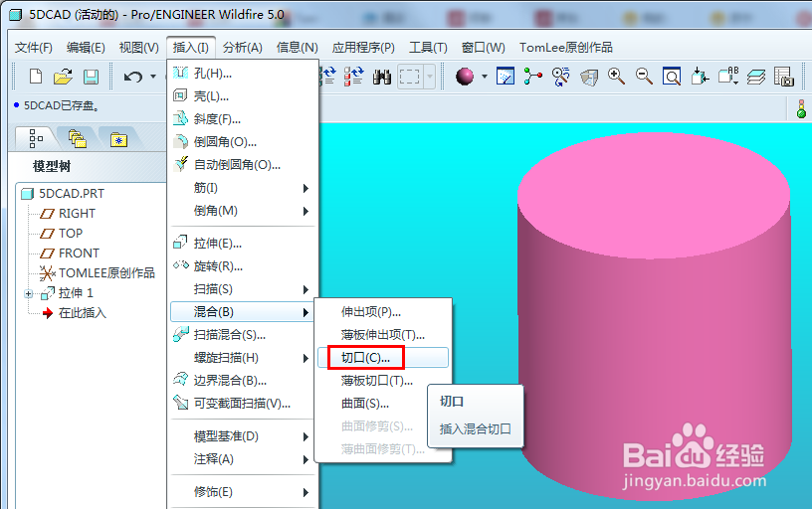The height and width of the screenshot is (509, 812).
Task: Open the 信息(N) menu
Action: 298,48
